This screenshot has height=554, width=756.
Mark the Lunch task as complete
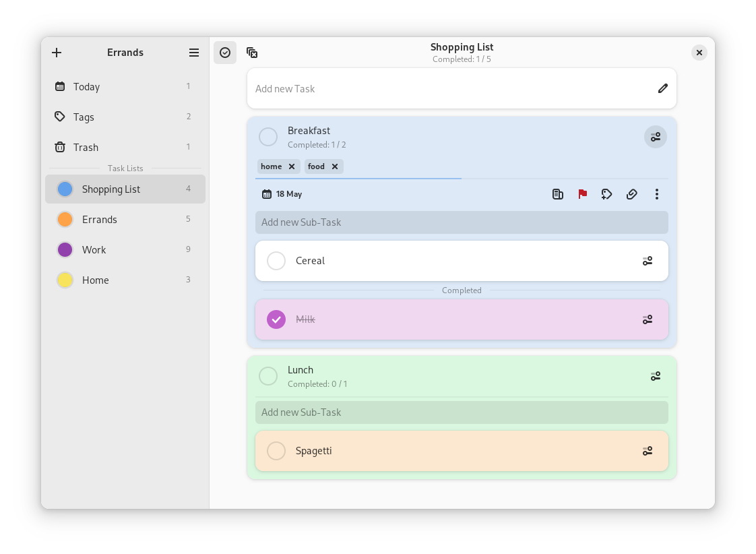[268, 376]
